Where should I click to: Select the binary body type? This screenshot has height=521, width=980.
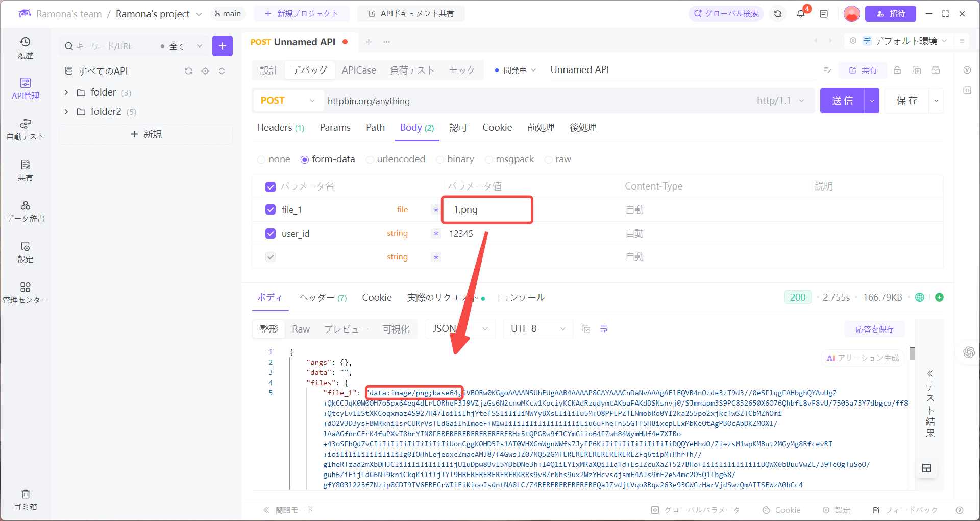pyautogui.click(x=455, y=159)
